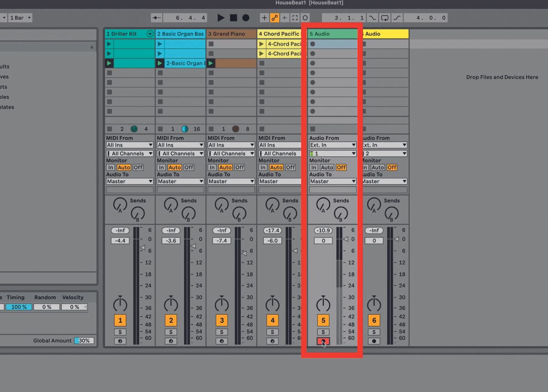Solo track 5 Audio
This screenshot has height=392, width=548.
pos(323,332)
